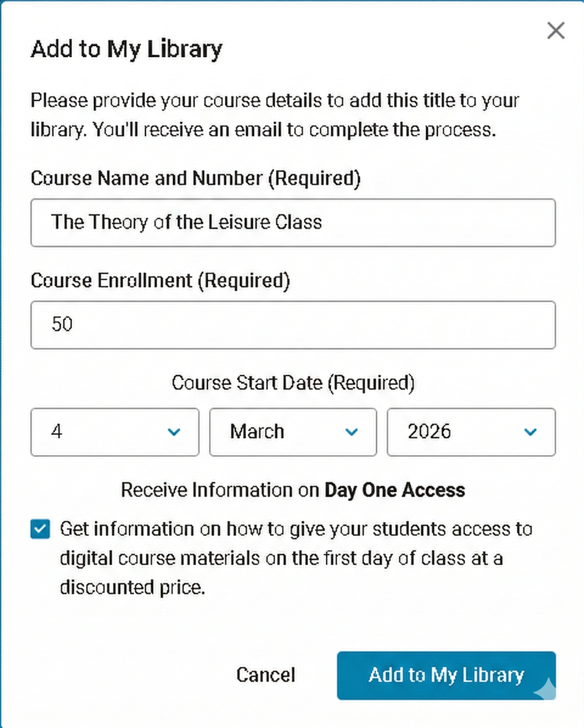This screenshot has height=728, width=584.
Task: Click the chevron arrow beside March
Action: click(351, 432)
